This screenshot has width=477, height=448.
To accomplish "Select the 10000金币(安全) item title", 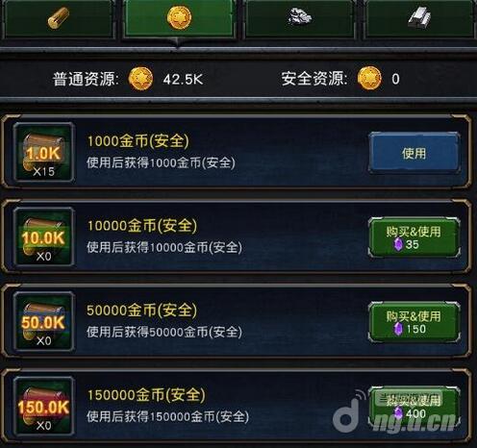I will pyautogui.click(x=142, y=226).
